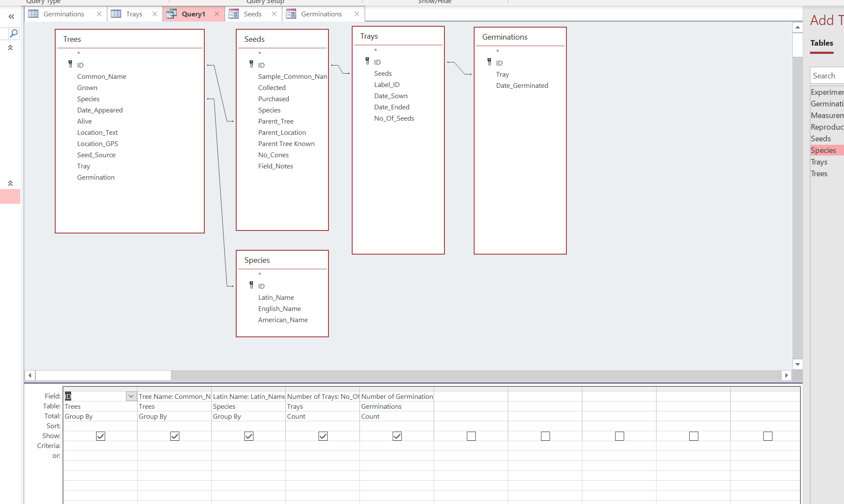Screen dimensions: 844x504
Task: Click the navigation pane search magnifier icon
Action: (x=14, y=33)
